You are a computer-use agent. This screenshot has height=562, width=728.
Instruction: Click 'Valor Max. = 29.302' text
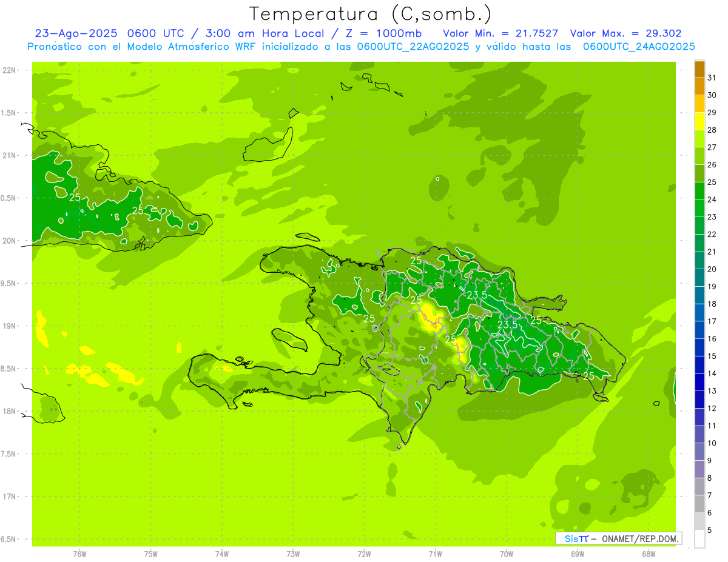click(625, 33)
